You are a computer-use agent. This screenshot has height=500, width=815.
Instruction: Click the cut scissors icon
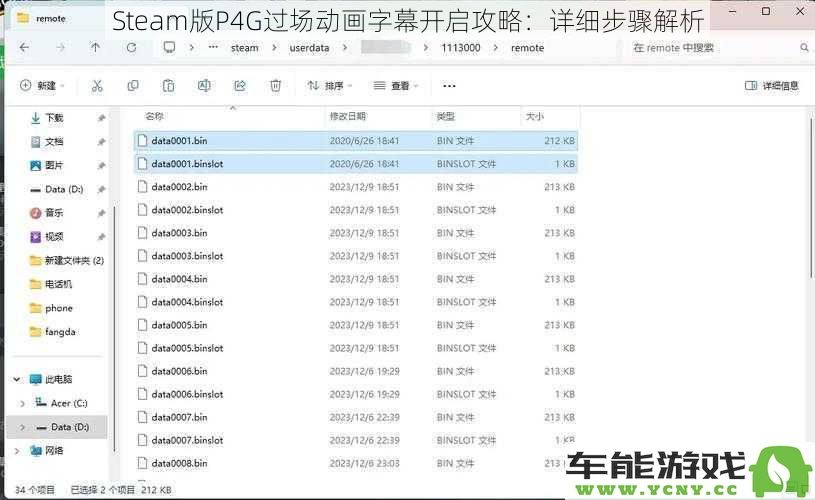[97, 86]
